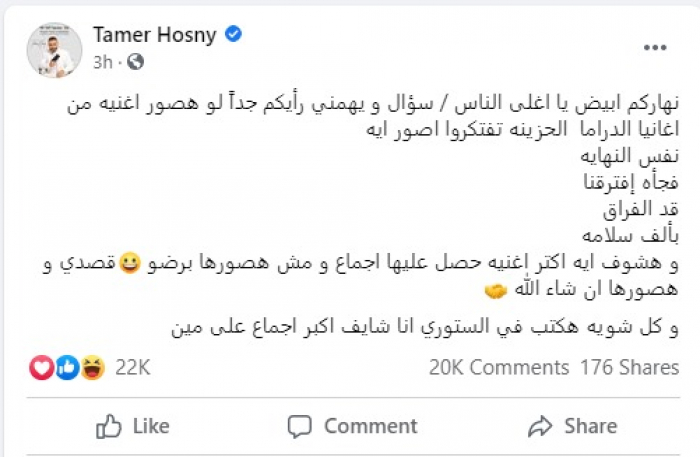Click the public audience globe icon
Viewport: 700px width, 457px height.
[x=135, y=62]
